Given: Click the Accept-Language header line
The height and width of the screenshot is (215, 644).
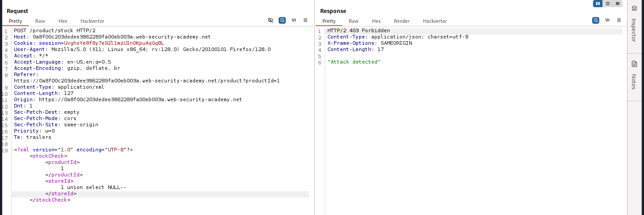Looking at the screenshot, I should 63,62.
